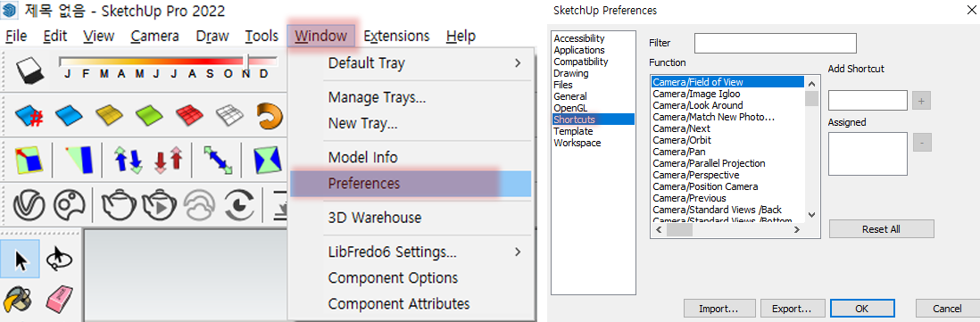
Task: Choose the Select arrow tool
Action: [x=21, y=259]
